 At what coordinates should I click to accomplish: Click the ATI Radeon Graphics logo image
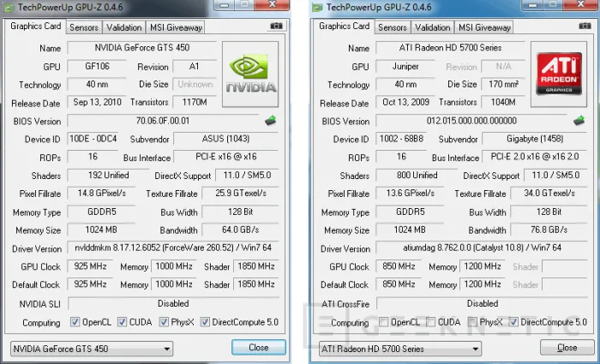(559, 75)
